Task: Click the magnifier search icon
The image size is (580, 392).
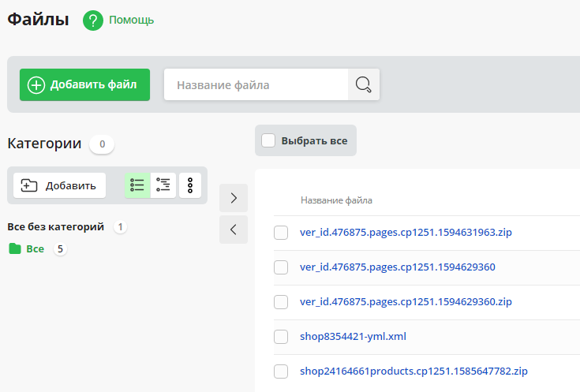Action: (x=363, y=84)
